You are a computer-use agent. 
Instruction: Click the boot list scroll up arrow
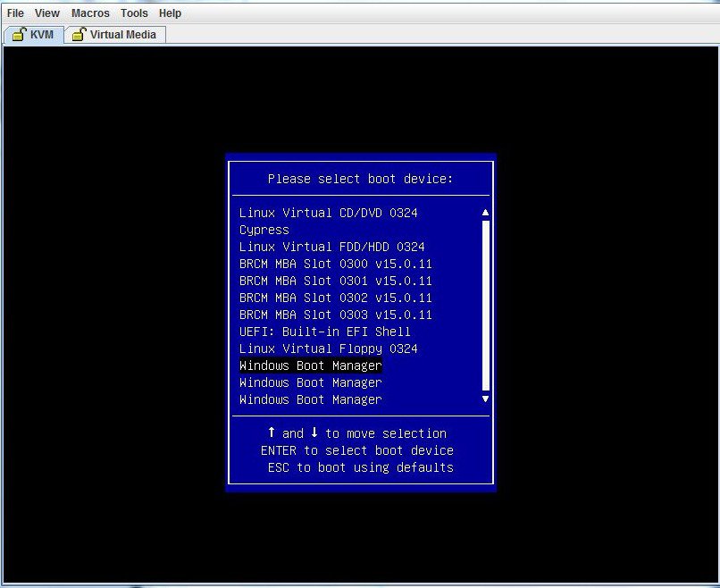tap(485, 212)
